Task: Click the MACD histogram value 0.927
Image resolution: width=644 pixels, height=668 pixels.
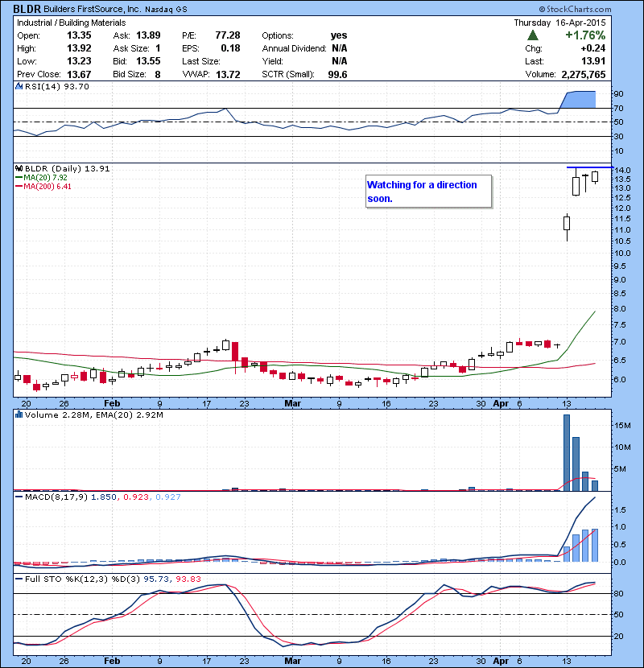Action: pos(168,497)
